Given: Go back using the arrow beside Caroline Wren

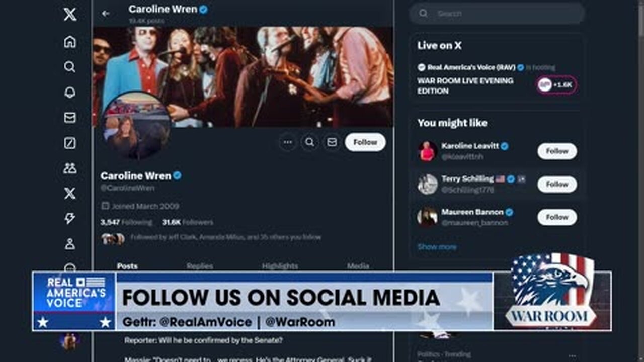Looking at the screenshot, I should pos(106,14).
